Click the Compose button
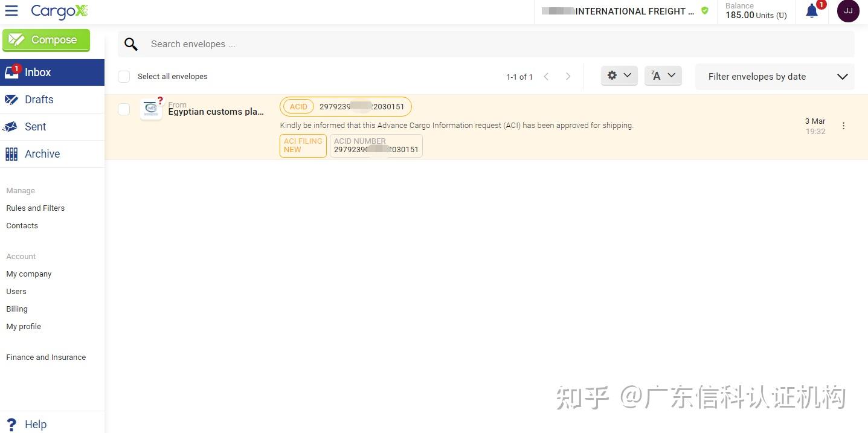Viewport: 868px width, 433px height. point(46,39)
